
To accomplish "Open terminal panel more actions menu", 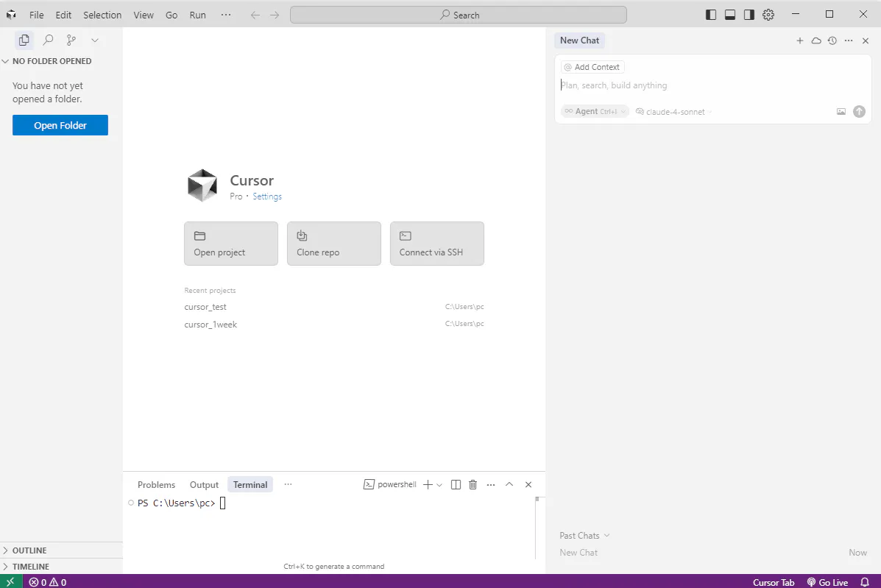I will click(x=491, y=485).
